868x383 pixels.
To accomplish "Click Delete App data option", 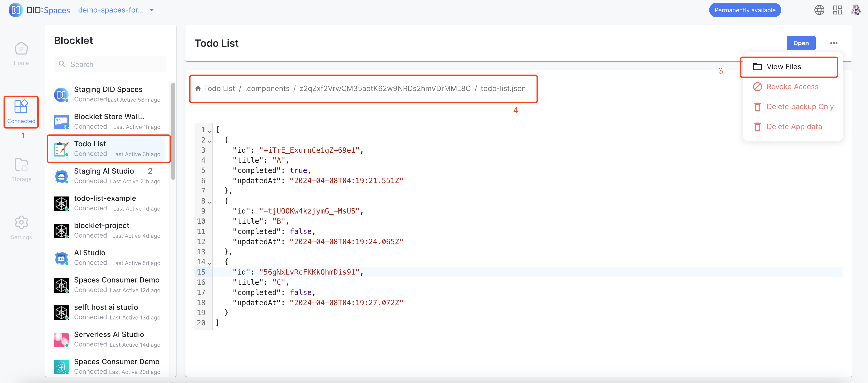I will (x=794, y=127).
